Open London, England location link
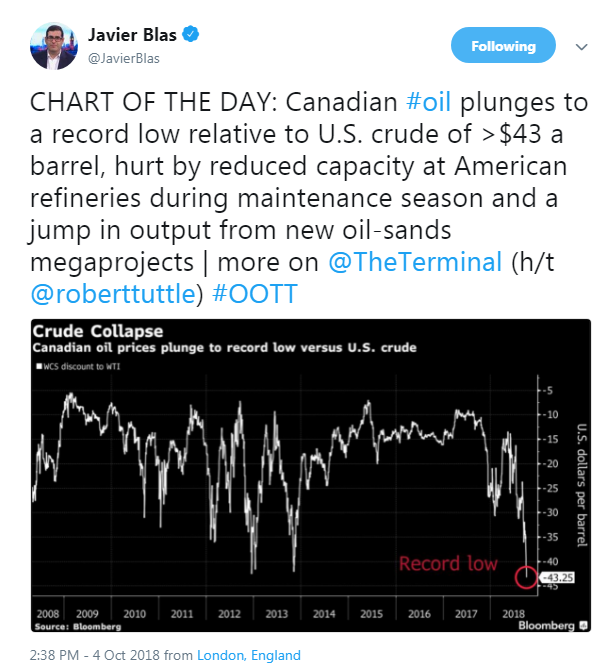613x672 pixels. tap(249, 655)
